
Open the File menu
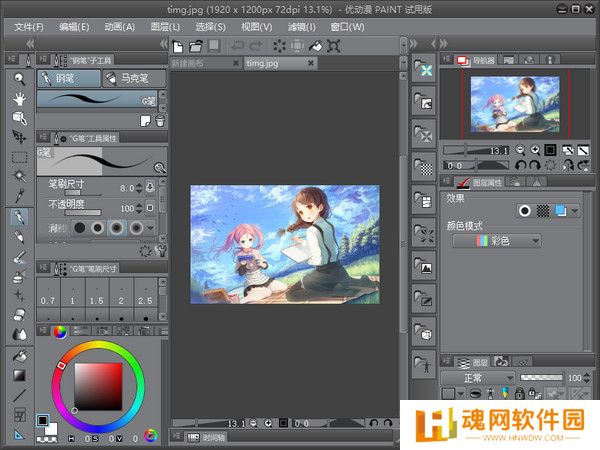(x=29, y=27)
